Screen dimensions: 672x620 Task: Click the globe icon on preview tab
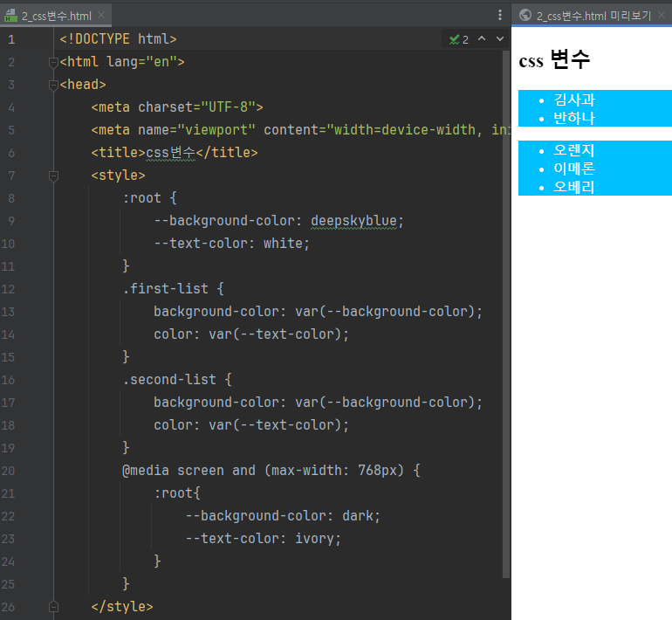click(525, 15)
